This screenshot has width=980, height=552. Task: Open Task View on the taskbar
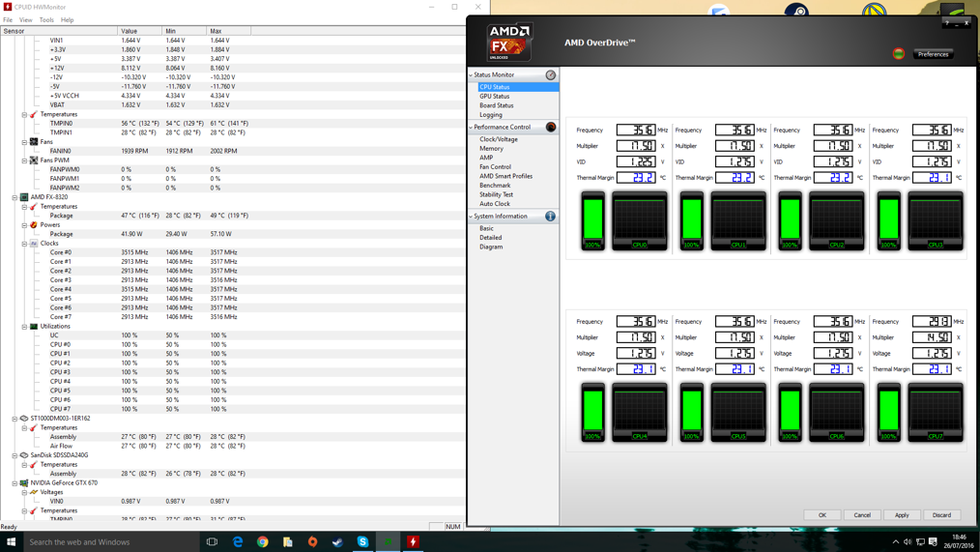click(x=212, y=542)
